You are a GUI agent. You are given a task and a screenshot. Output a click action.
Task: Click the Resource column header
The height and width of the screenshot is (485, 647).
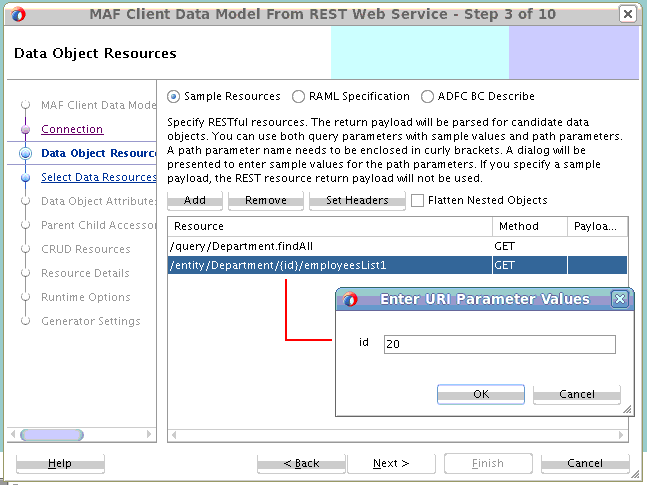point(330,226)
